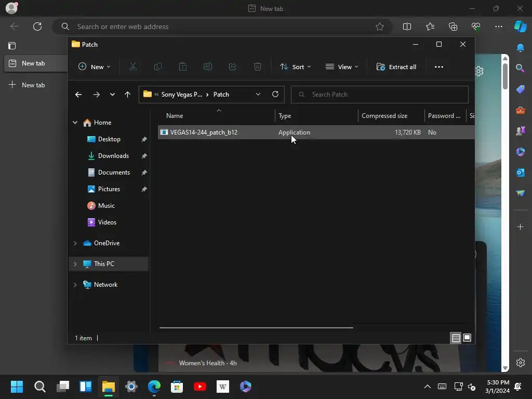Open Edge sidebar settings gear
This screenshot has height=399, width=532.
click(520, 362)
